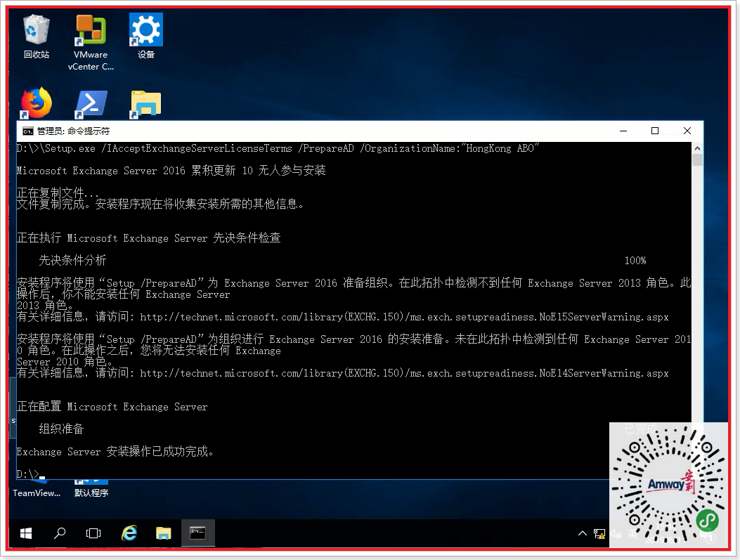Image resolution: width=740 pixels, height=560 pixels.
Task: Select command prompt taskbar button
Action: tap(197, 533)
